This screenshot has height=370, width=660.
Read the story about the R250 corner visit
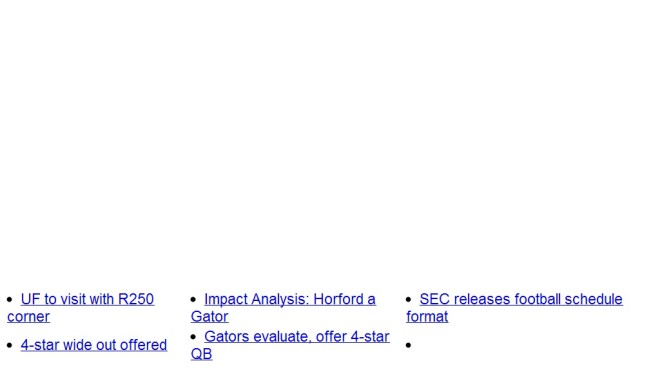pyautogui.click(x=87, y=299)
